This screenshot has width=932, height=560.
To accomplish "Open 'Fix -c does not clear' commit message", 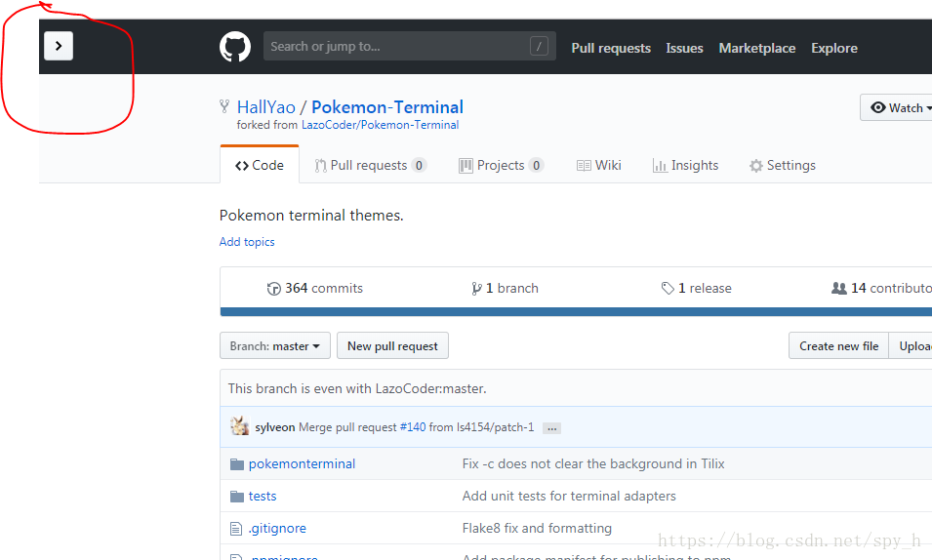I will tap(593, 463).
